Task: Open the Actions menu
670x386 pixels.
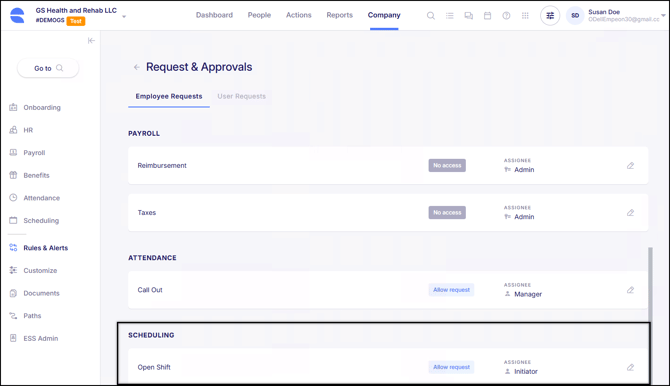Action: tap(298, 15)
